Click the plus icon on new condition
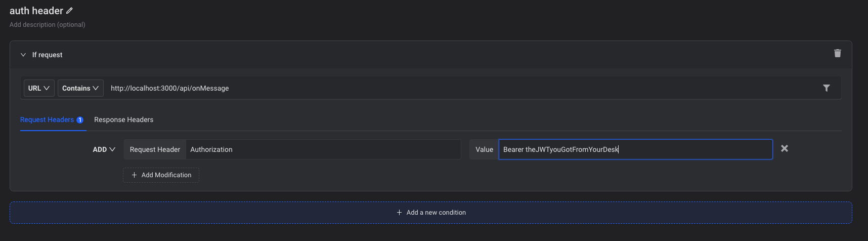Screen dimensions: 868x241 [x=399, y=213]
